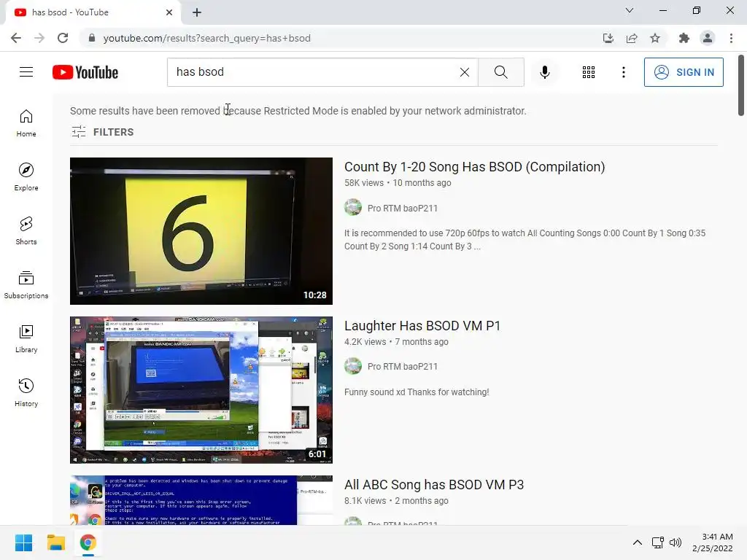Open Subscriptions in sidebar

point(26,285)
